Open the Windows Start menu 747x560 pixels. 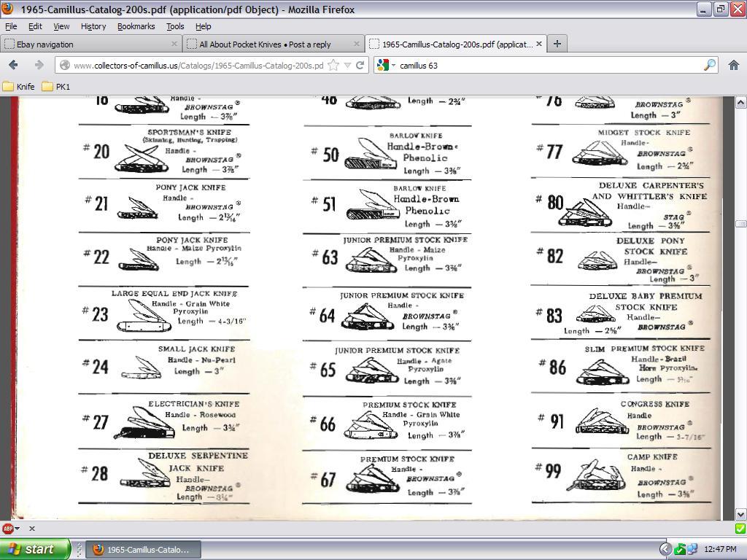pos(35,549)
